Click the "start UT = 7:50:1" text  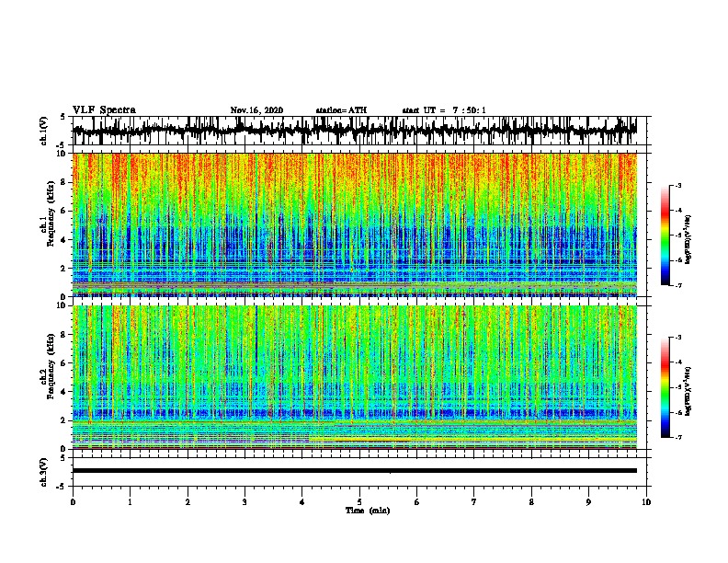[x=444, y=110]
